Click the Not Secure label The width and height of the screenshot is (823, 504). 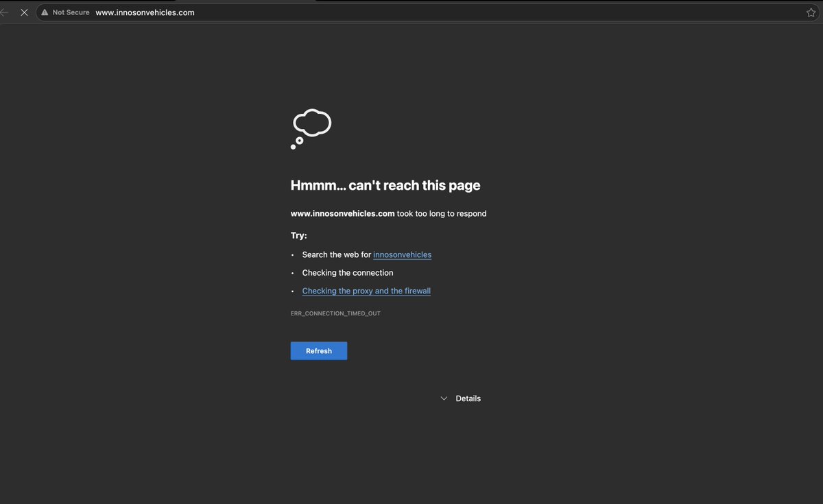coord(71,12)
